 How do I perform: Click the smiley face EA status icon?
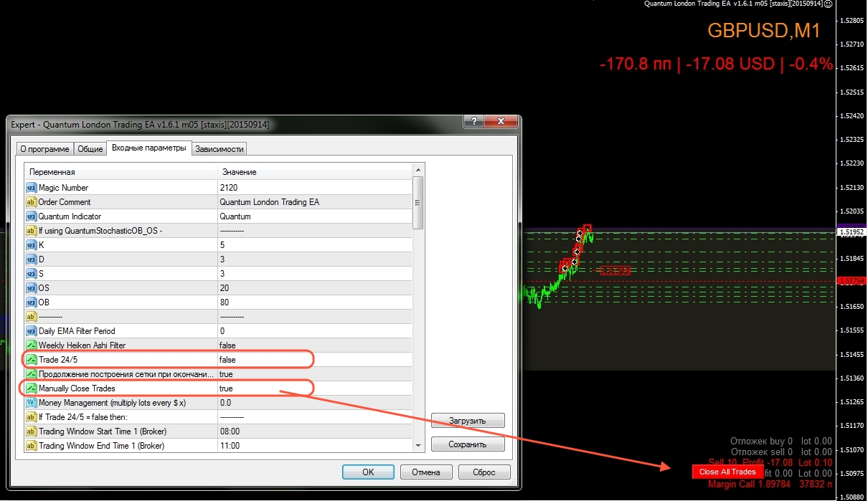(x=827, y=4)
